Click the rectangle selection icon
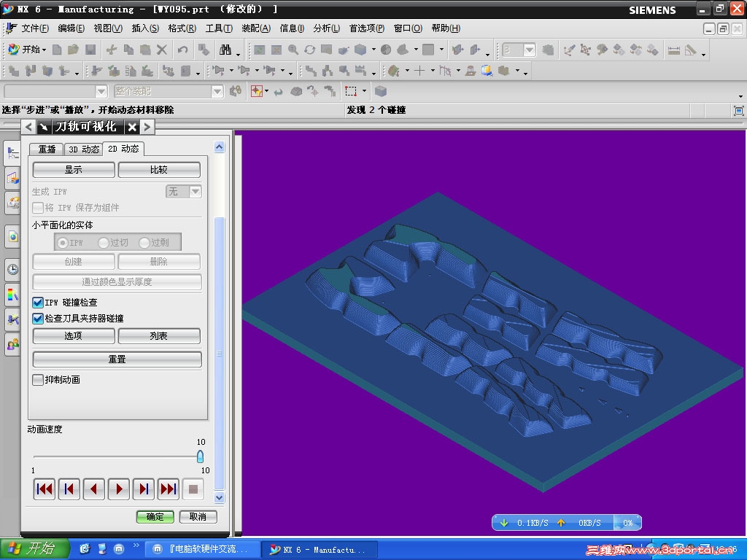 [351, 91]
